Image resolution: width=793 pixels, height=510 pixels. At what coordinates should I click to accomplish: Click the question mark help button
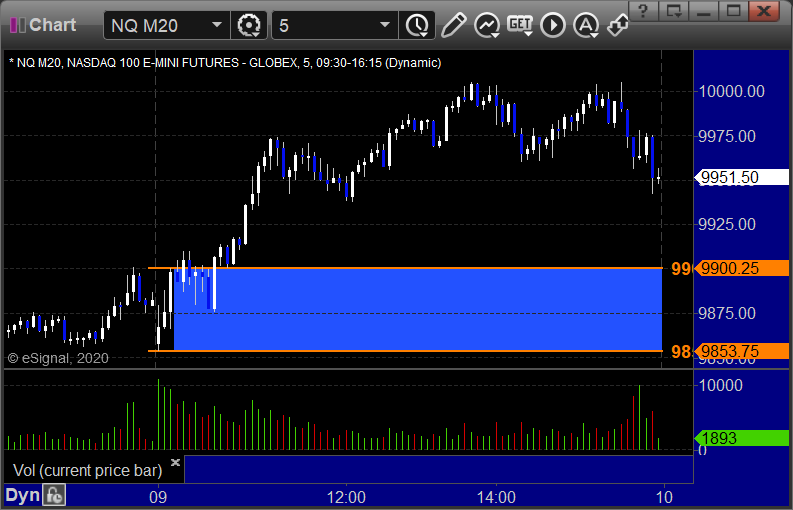[643, 10]
